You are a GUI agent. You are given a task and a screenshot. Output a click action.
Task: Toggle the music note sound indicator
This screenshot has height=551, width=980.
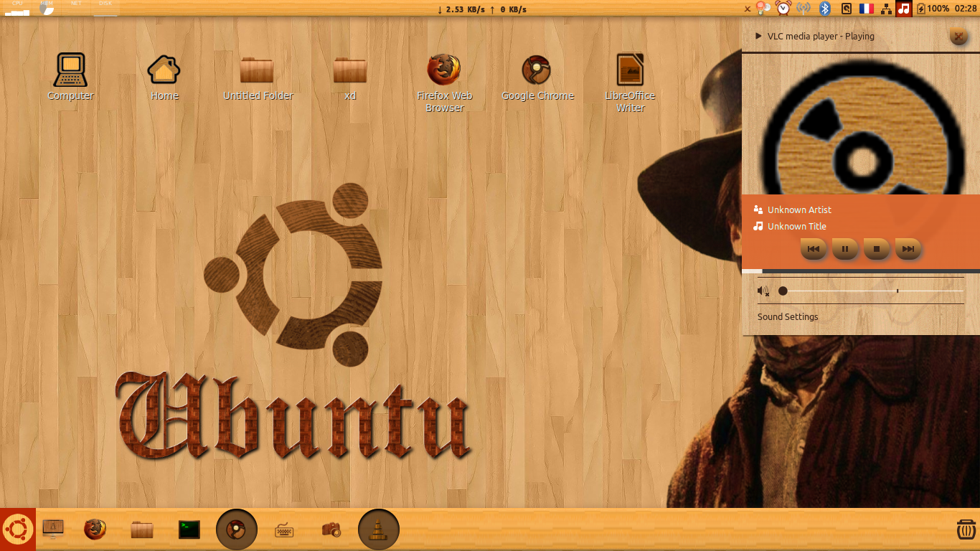904,9
